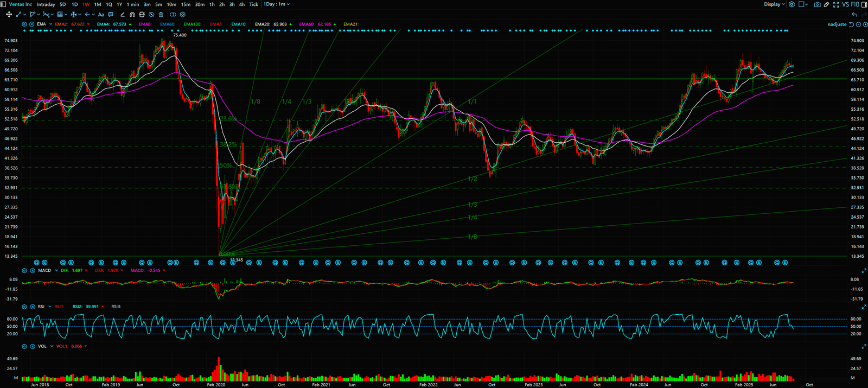
Task: Expand the EMA indicator dropdown arrow
Action: [x=50, y=24]
